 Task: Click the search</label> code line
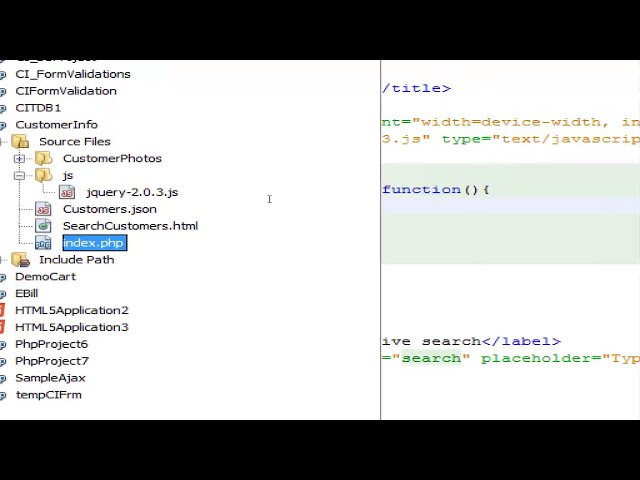[x=471, y=341]
